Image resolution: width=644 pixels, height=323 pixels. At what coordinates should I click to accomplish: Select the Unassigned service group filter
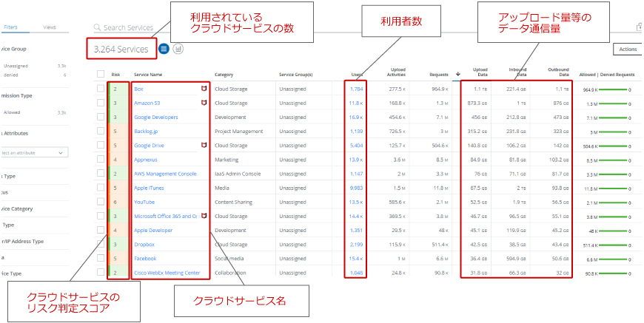tap(16, 66)
